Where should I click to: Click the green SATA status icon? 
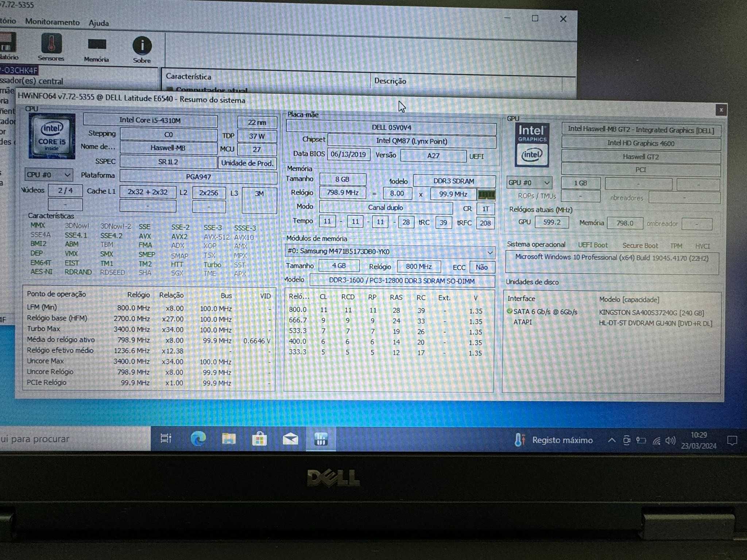point(510,311)
